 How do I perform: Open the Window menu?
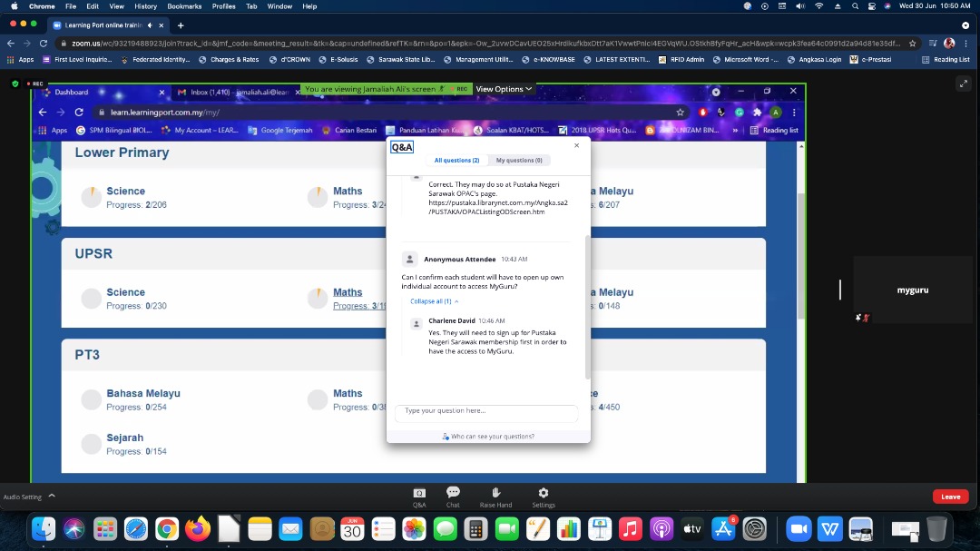coord(279,6)
